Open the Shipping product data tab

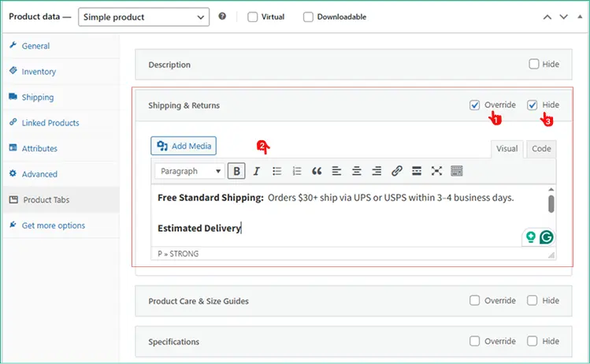(x=61, y=97)
